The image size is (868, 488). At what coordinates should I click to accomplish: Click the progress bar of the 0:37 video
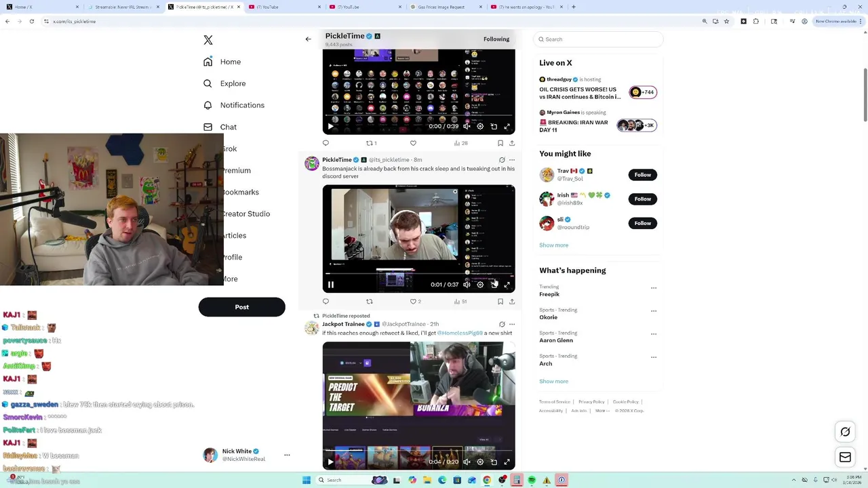[418, 274]
